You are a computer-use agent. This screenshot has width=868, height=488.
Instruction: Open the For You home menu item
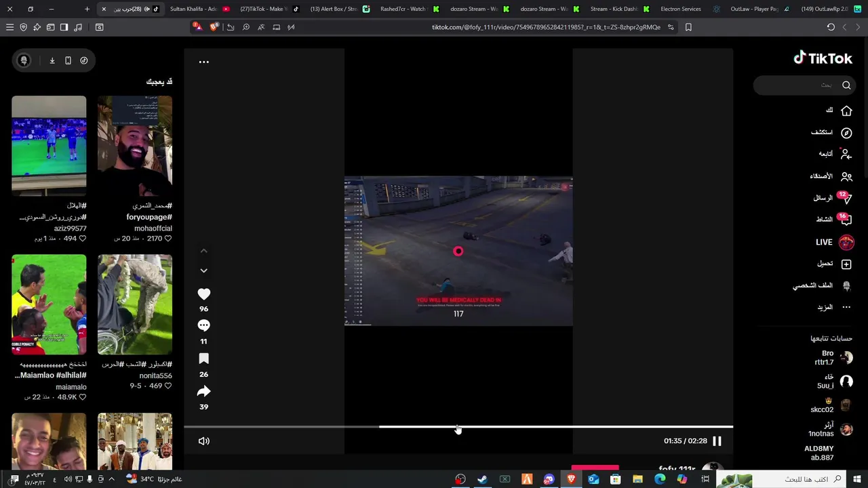838,110
